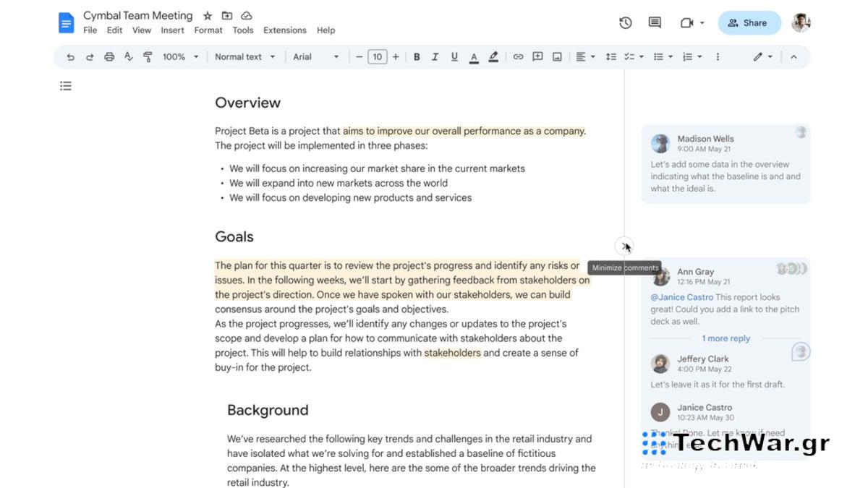Expand the '1 more reply' link
The width and height of the screenshot is (868, 488).
[x=726, y=338]
